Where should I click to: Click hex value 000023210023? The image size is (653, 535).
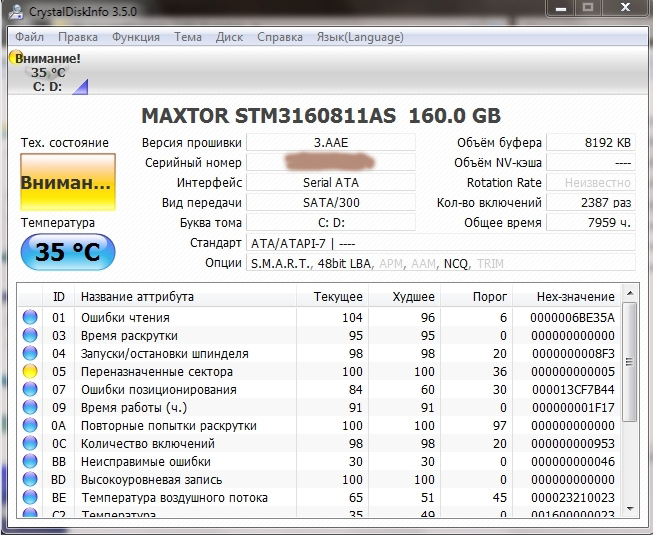coord(573,498)
